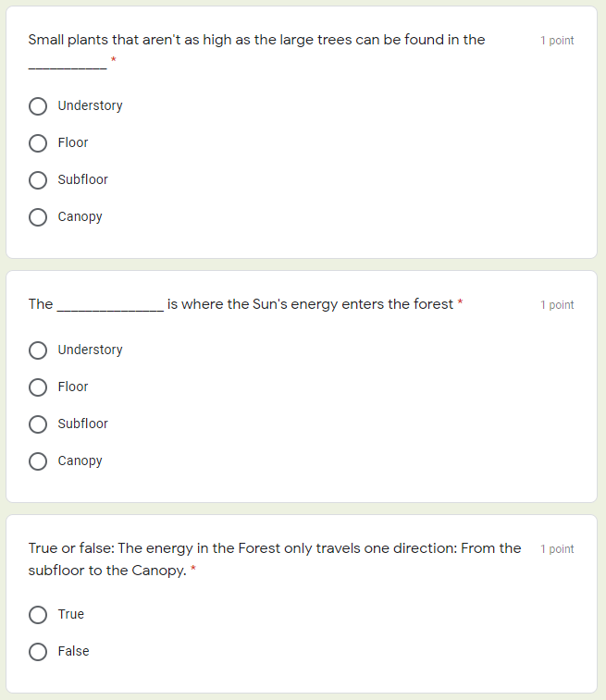Click the blank line after the word 'The'
606x700 pixels.
pos(110,307)
